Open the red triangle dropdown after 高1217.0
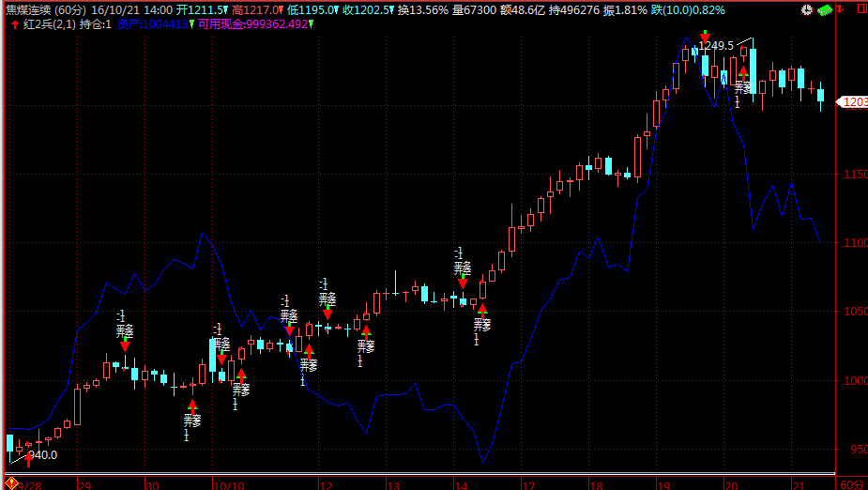The image size is (868, 490). 278,10
